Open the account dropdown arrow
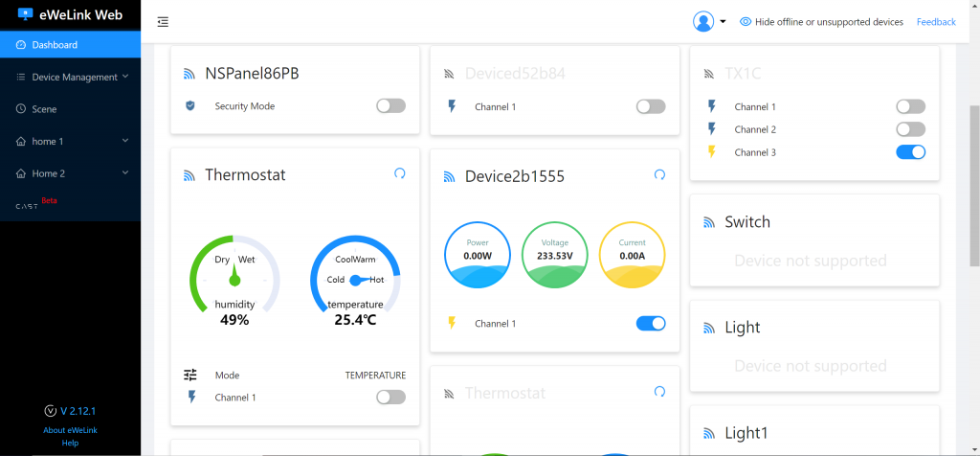The image size is (980, 456). click(724, 22)
